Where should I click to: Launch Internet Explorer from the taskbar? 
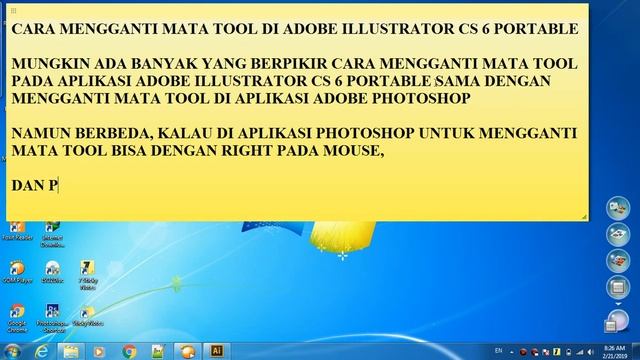pyautogui.click(x=42, y=352)
